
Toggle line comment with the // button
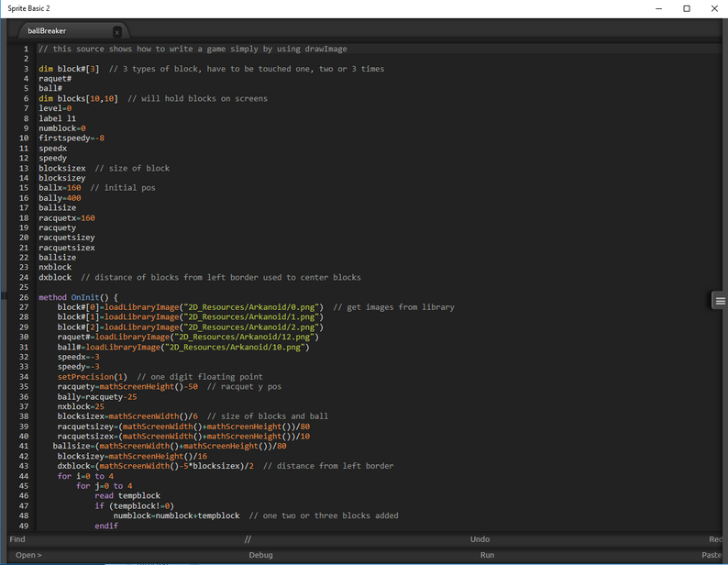(248, 539)
